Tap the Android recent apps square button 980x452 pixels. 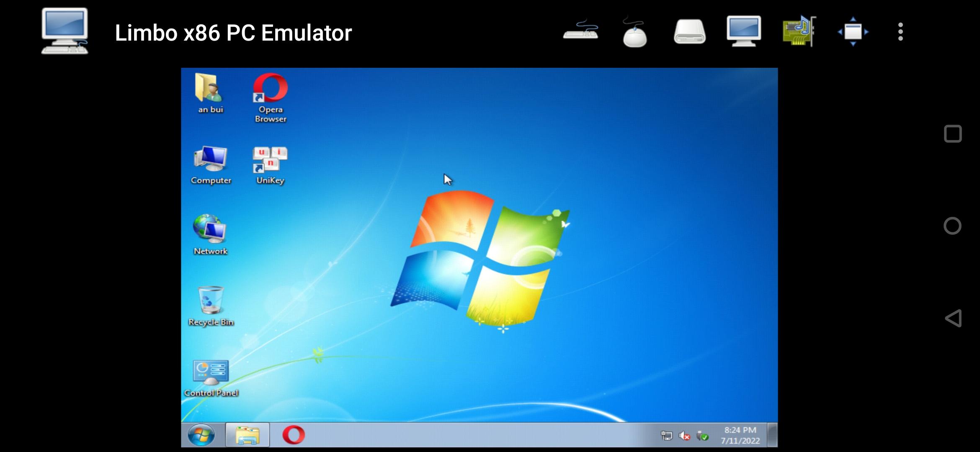[953, 134]
